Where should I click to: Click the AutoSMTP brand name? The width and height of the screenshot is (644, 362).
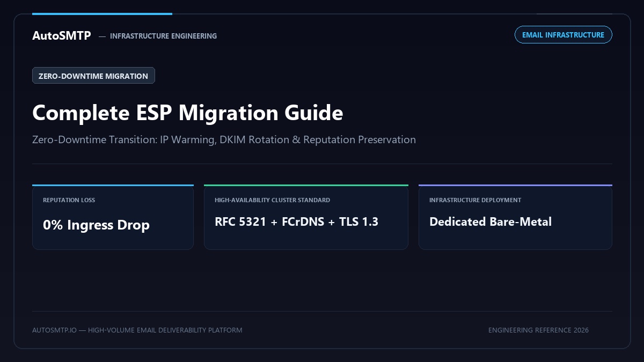pos(62,35)
